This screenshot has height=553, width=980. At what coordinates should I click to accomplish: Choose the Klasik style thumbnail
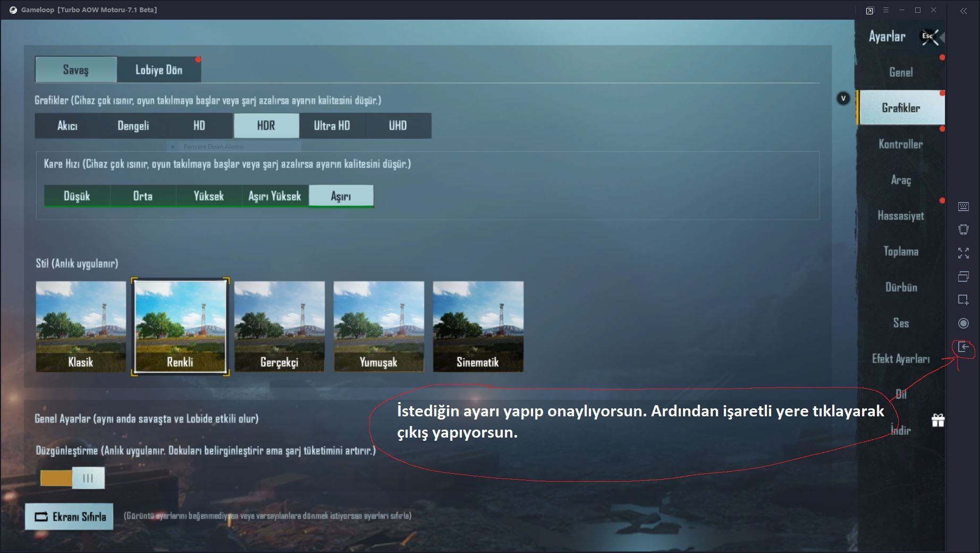[x=81, y=326]
